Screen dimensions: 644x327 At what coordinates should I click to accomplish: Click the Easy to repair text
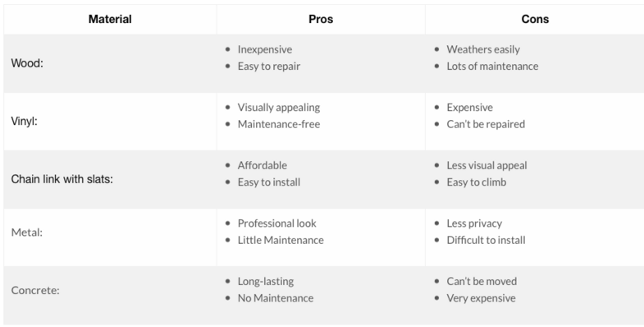(x=269, y=67)
